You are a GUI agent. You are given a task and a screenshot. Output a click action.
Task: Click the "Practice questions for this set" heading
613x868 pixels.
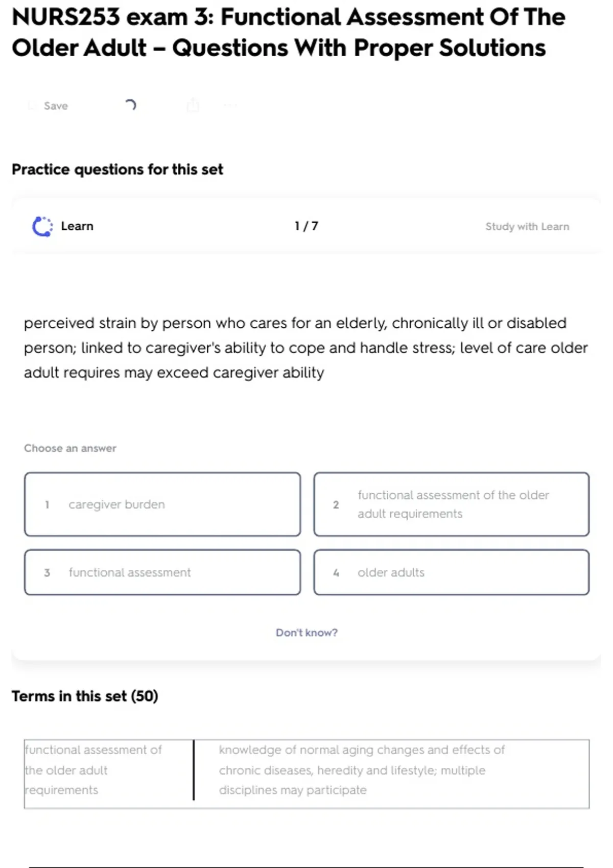[117, 170]
